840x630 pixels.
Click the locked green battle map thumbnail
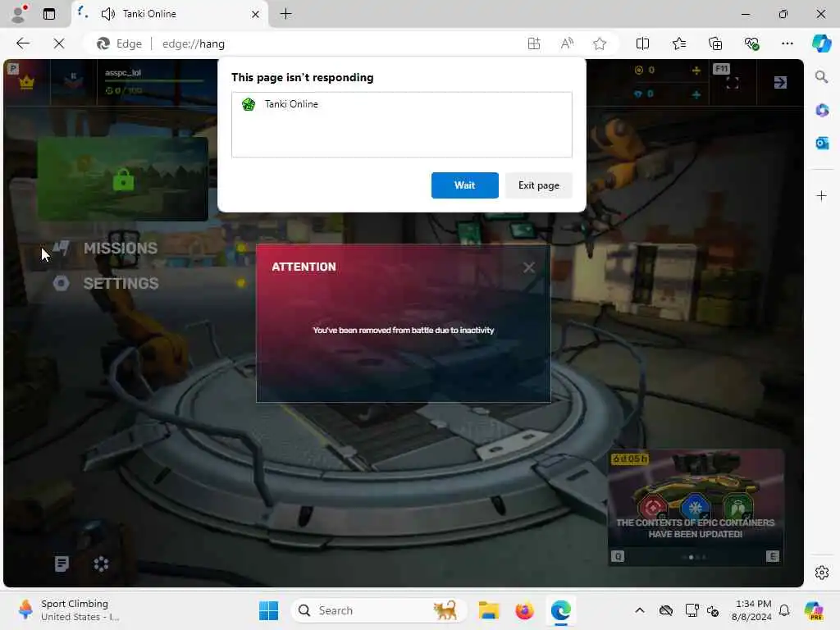[123, 179]
